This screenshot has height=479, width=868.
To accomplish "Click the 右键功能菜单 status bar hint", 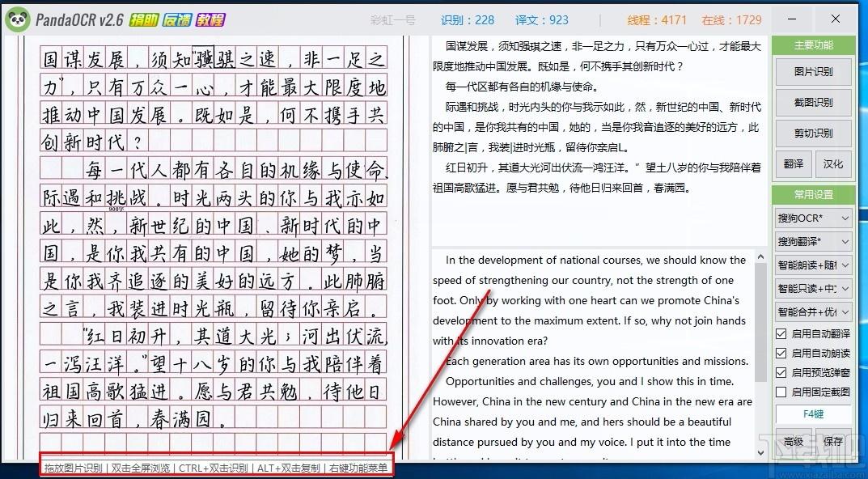I will click(358, 468).
